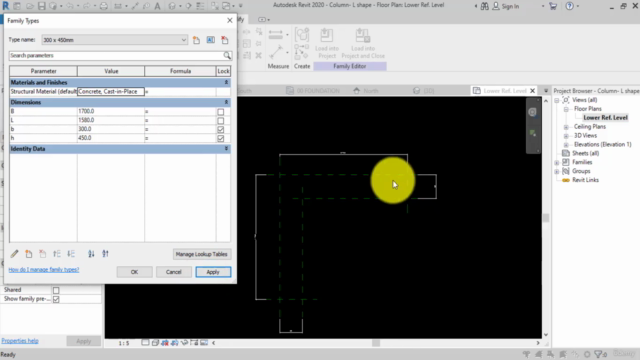Click the Edit Parameter pencil icon
The width and height of the screenshot is (640, 360).
coord(14,254)
